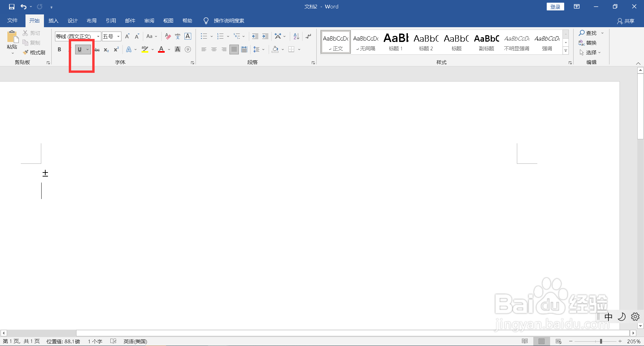Open the File (文件) menu
This screenshot has width=644, height=346.
(12, 21)
